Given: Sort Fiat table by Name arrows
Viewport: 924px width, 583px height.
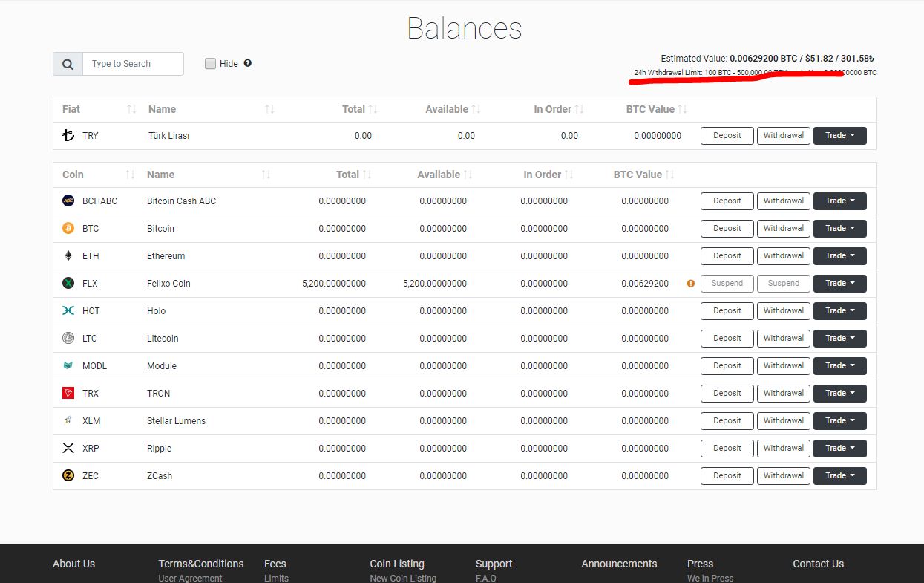Looking at the screenshot, I should tap(269, 109).
